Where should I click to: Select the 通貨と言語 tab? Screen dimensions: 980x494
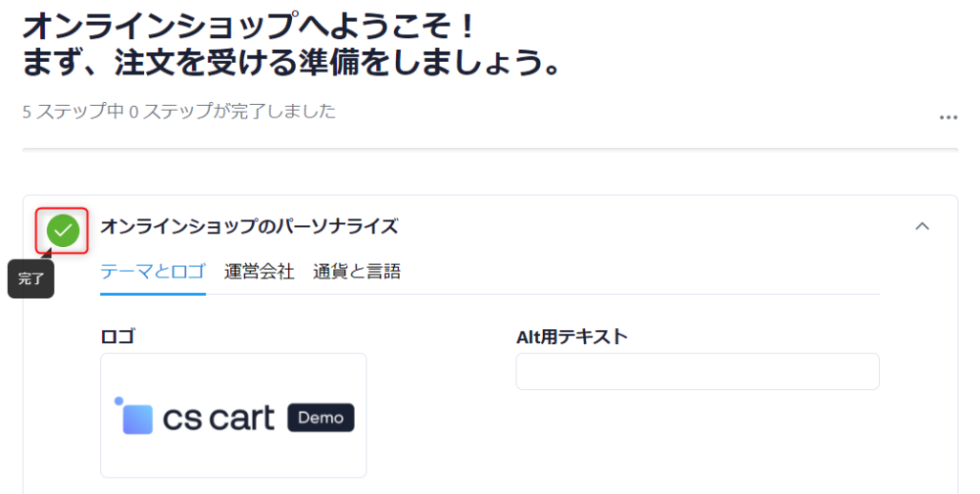(x=357, y=272)
